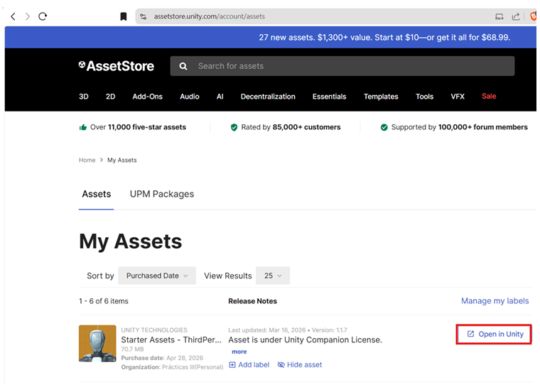The height and width of the screenshot is (392, 540).
Task: Open the Decentralization category
Action: click(x=268, y=97)
